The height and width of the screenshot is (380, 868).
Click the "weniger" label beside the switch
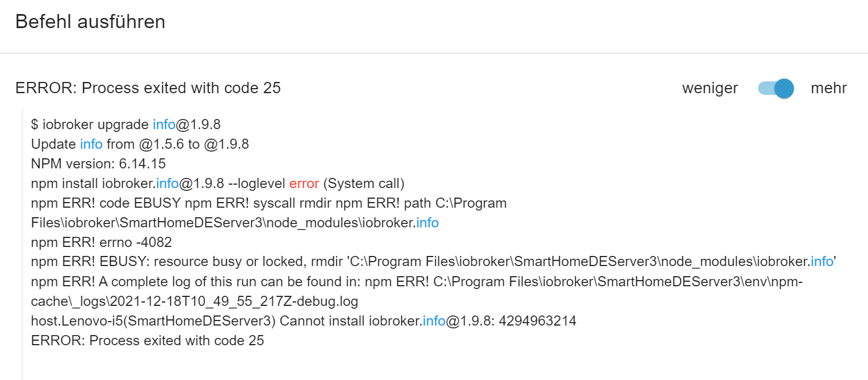(x=710, y=88)
